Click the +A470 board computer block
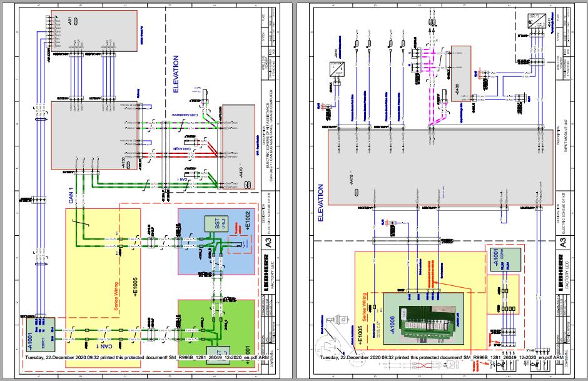588x381 pixels. 239,144
